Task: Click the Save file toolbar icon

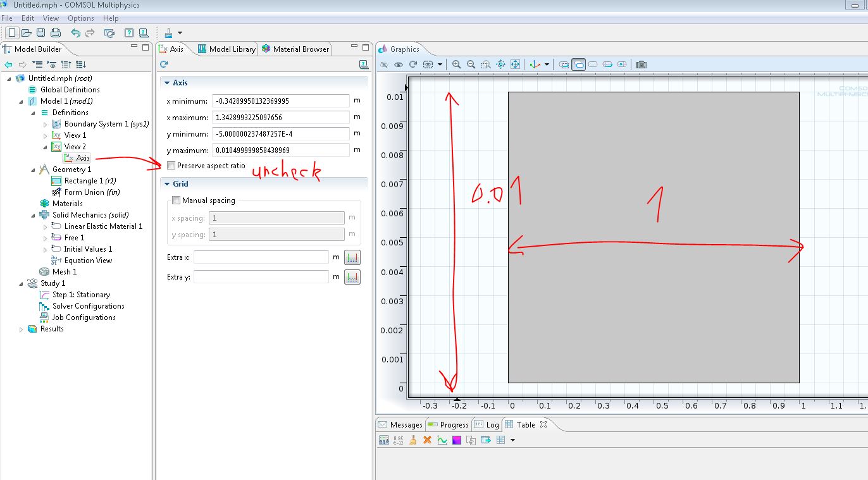Action: tap(40, 33)
